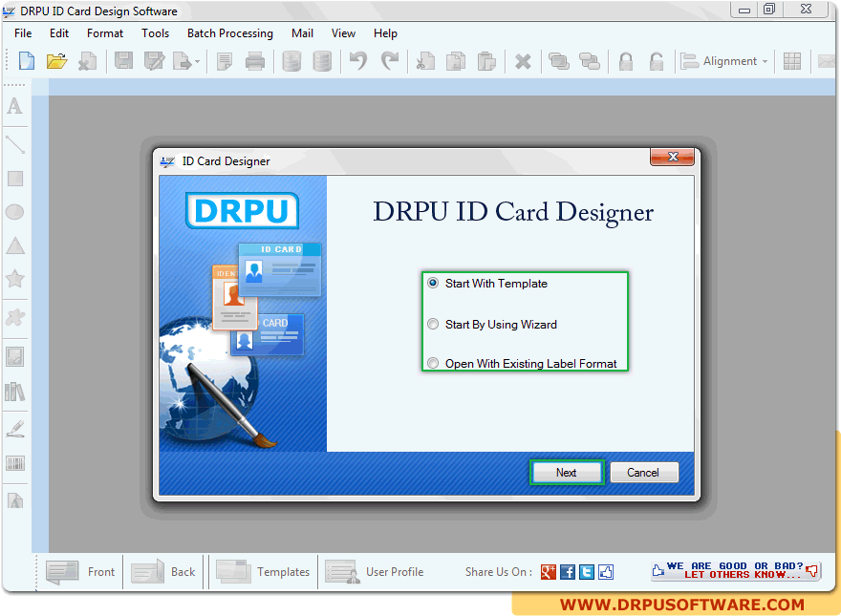Select 'Start With Template' radio option
The height and width of the screenshot is (616, 841).
[487, 283]
